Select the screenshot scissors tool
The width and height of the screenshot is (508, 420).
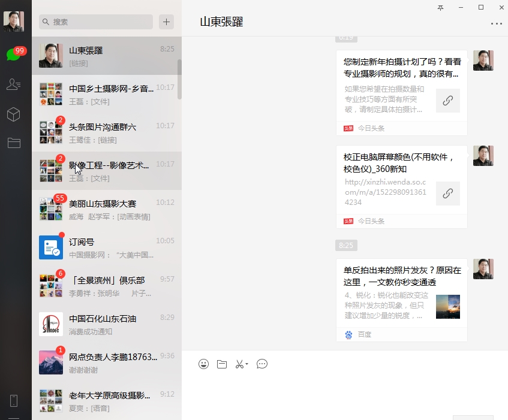pyautogui.click(x=239, y=364)
